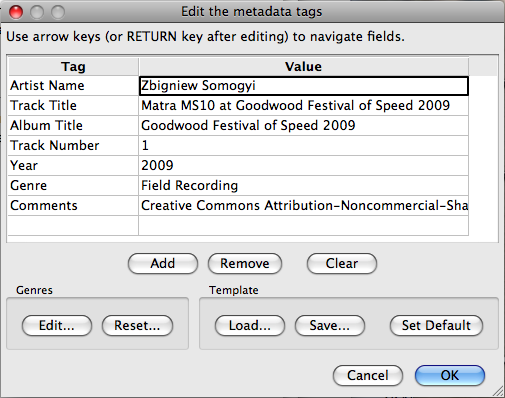Load a metadata template
The height and width of the screenshot is (398, 505).
click(x=250, y=325)
